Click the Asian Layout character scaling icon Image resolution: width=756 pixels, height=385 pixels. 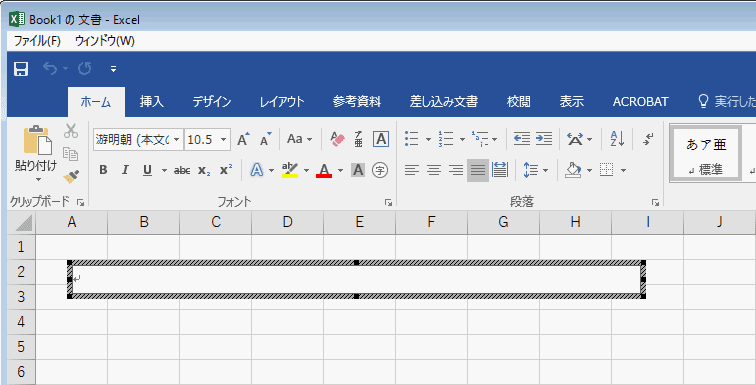(x=575, y=140)
